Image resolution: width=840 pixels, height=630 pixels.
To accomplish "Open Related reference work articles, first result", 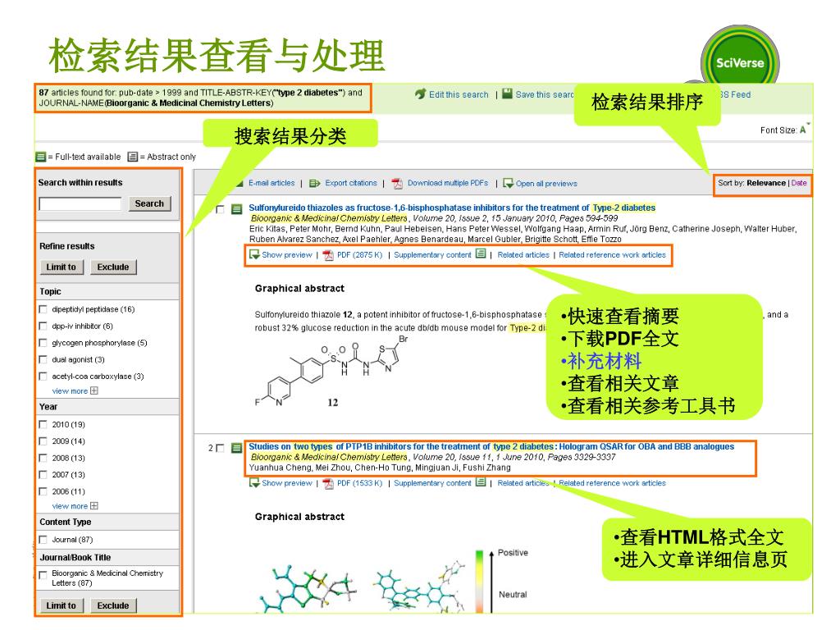I will click(612, 255).
